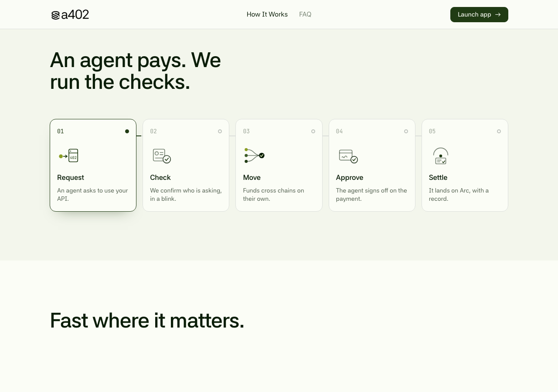Select the 04 step indicator dot
Viewport: 558px width, 392px height.
tap(406, 131)
